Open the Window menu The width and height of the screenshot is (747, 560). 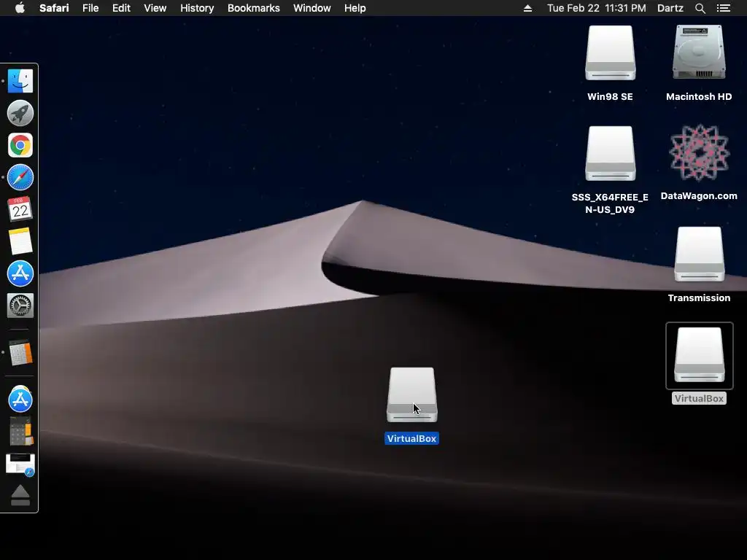click(x=311, y=8)
